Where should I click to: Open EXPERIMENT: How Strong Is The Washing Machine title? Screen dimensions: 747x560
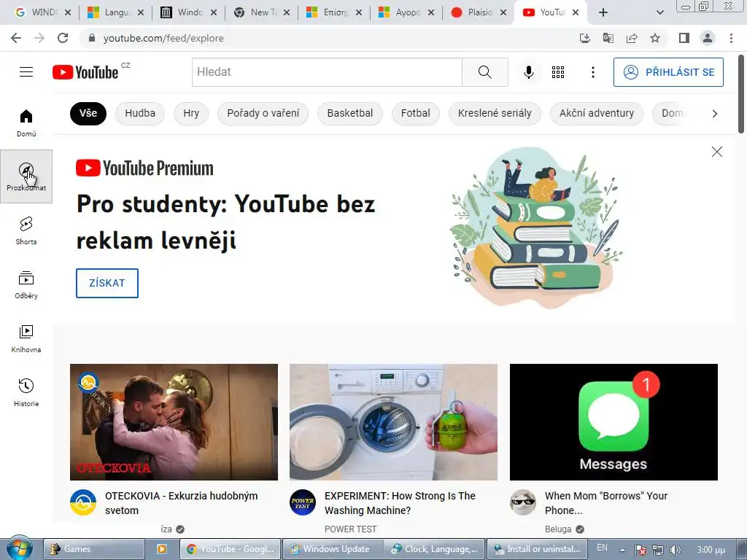point(400,503)
